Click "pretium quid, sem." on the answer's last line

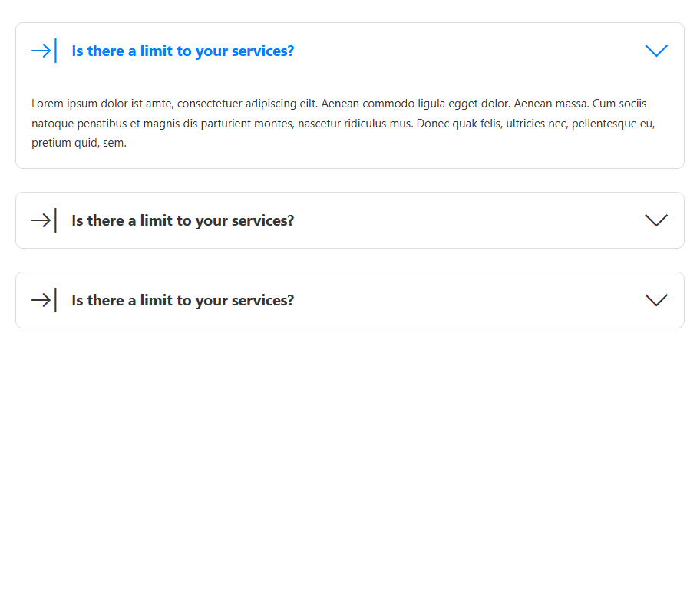coord(79,143)
